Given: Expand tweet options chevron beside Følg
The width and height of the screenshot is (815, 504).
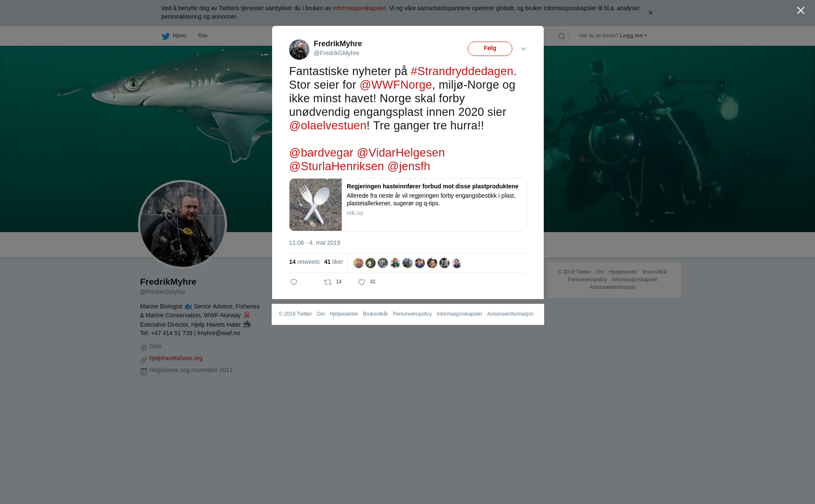Looking at the screenshot, I should pyautogui.click(x=523, y=49).
